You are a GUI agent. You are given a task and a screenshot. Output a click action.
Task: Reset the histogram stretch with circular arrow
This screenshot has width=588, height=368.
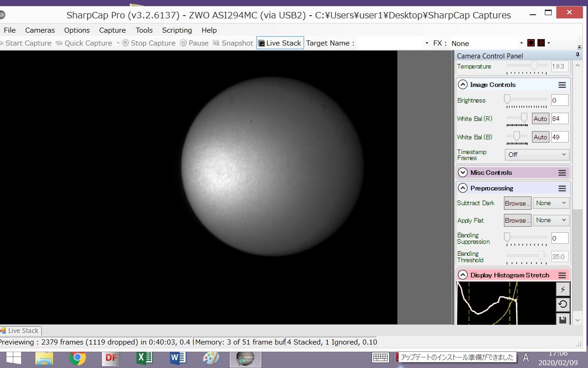click(x=563, y=304)
